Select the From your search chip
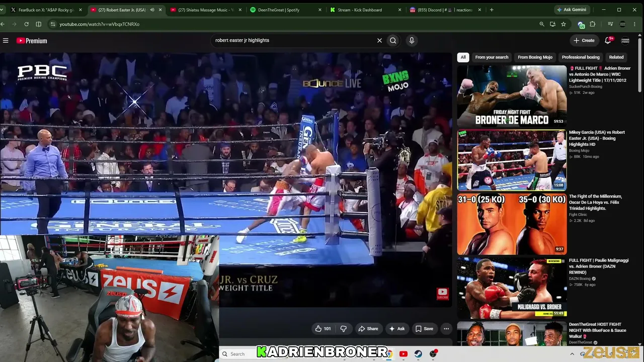This screenshot has width=644, height=362. pyautogui.click(x=492, y=57)
